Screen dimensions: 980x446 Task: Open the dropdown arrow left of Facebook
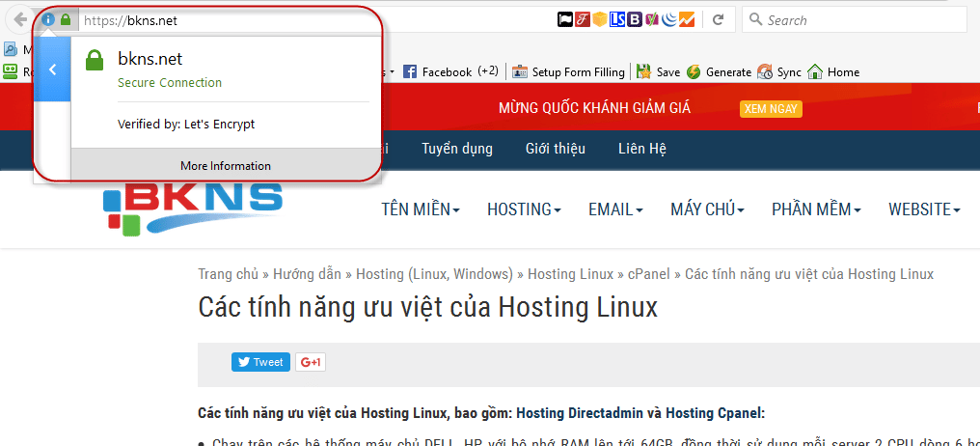click(392, 72)
